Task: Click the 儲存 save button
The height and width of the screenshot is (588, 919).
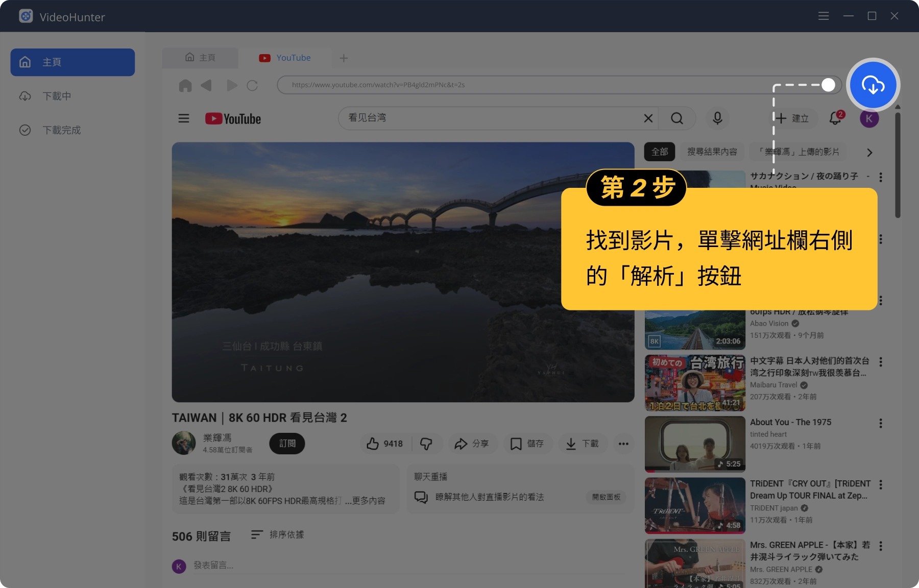Action: (x=527, y=444)
